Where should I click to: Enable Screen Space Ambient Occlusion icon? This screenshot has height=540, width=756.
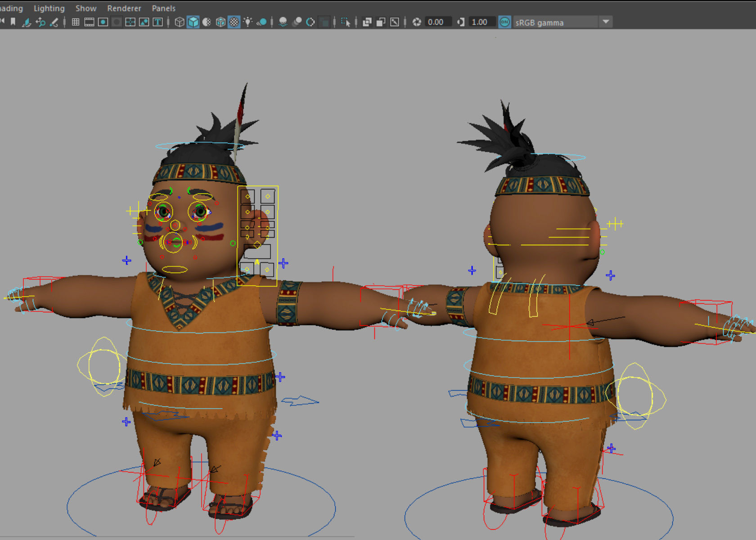283,22
